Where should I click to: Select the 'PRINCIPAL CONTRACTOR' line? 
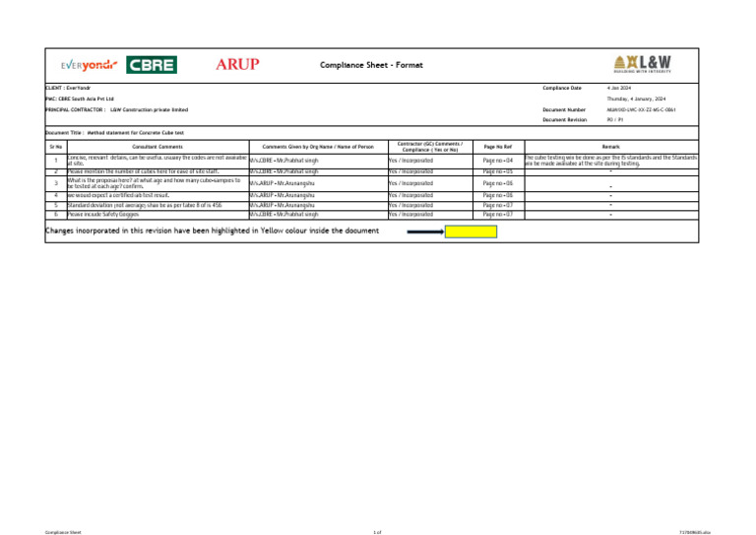click(117, 109)
